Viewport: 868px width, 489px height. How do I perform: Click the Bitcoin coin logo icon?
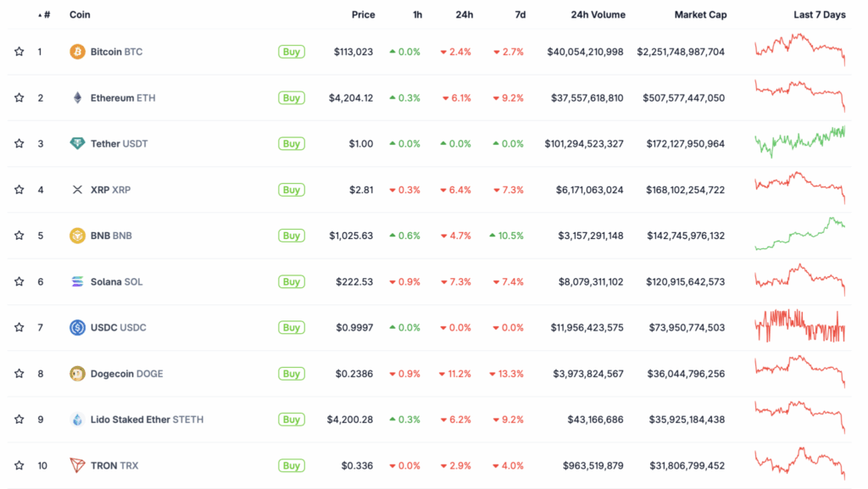[77, 52]
